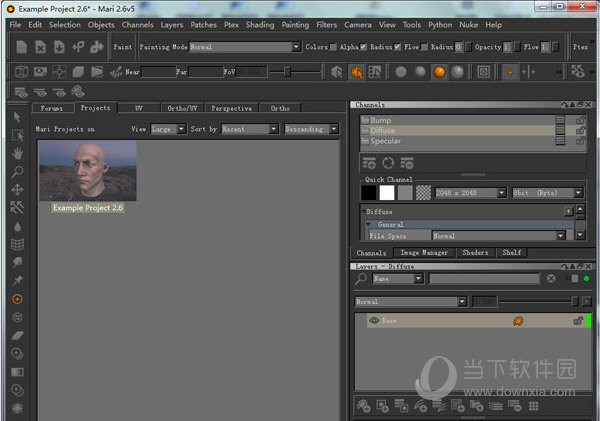The height and width of the screenshot is (421, 600).
Task: Toggle the Alpha checkbox
Action: [x=363, y=46]
